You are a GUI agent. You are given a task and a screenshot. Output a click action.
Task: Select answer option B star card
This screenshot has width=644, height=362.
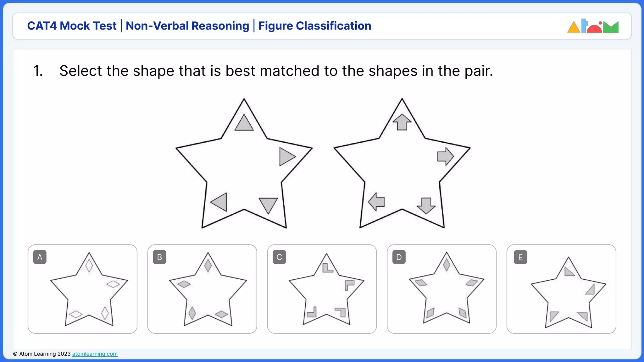202,289
